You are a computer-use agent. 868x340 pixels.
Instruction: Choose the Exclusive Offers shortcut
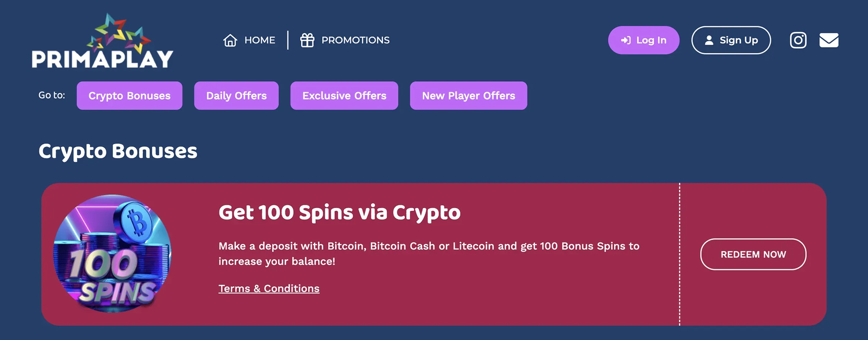click(344, 96)
